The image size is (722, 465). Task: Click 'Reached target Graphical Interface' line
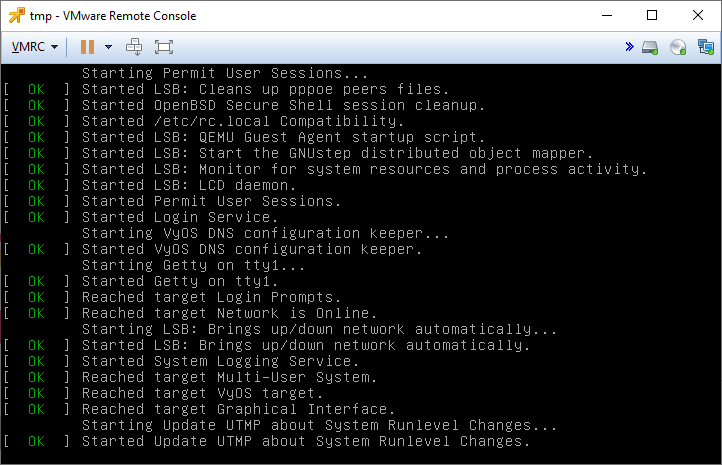(x=239, y=409)
